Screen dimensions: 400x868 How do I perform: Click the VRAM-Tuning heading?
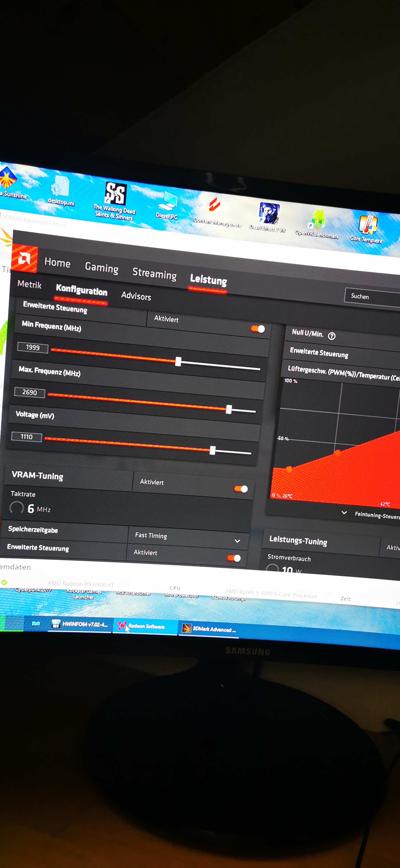pyautogui.click(x=37, y=475)
